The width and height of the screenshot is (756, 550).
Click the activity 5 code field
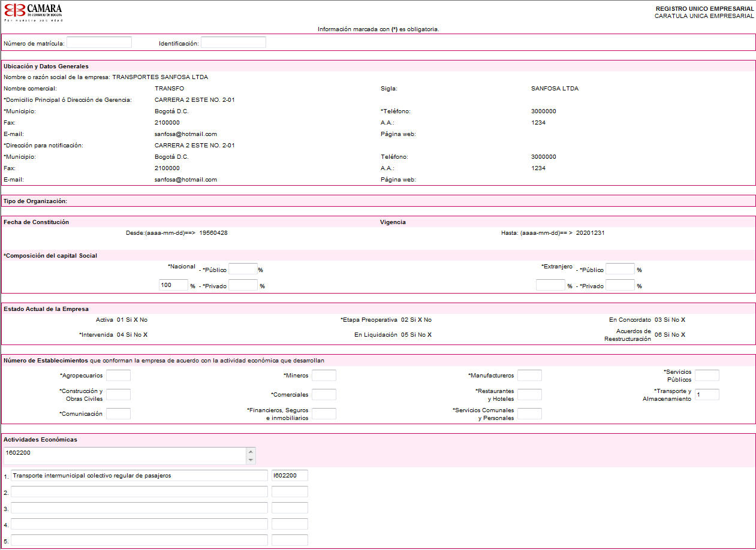pyautogui.click(x=290, y=540)
